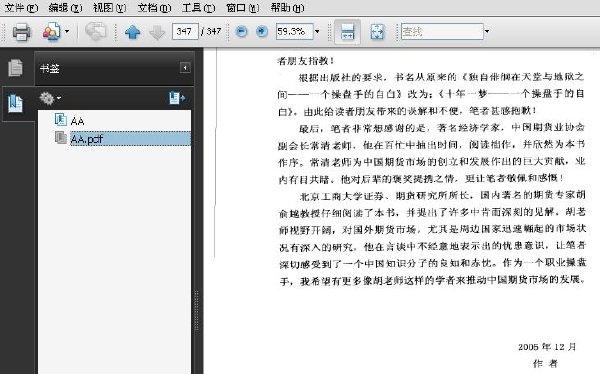Screen dimensions: 600x374
Task: Click the icon beside the AA.pdf bookmark
Action: 60,138
